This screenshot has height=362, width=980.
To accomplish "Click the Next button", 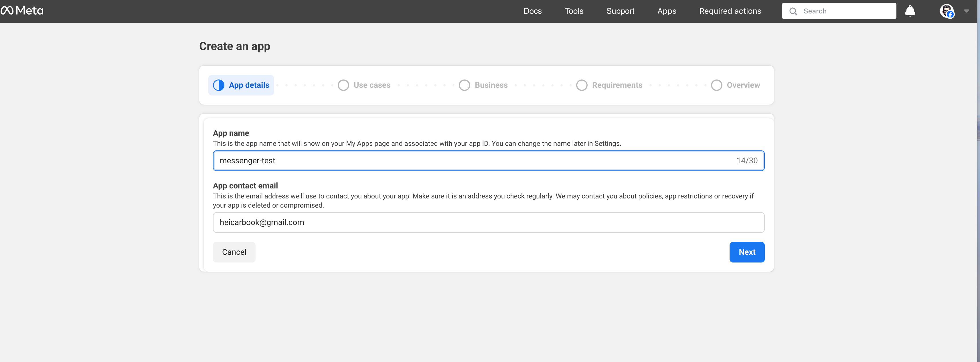I will [x=747, y=252].
